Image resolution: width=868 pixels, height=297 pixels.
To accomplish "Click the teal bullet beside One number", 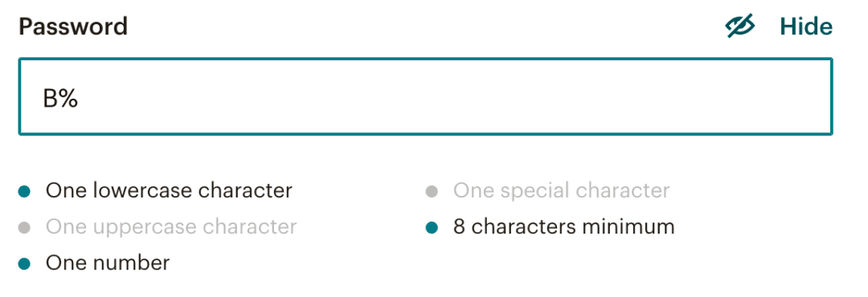I will pyautogui.click(x=24, y=264).
